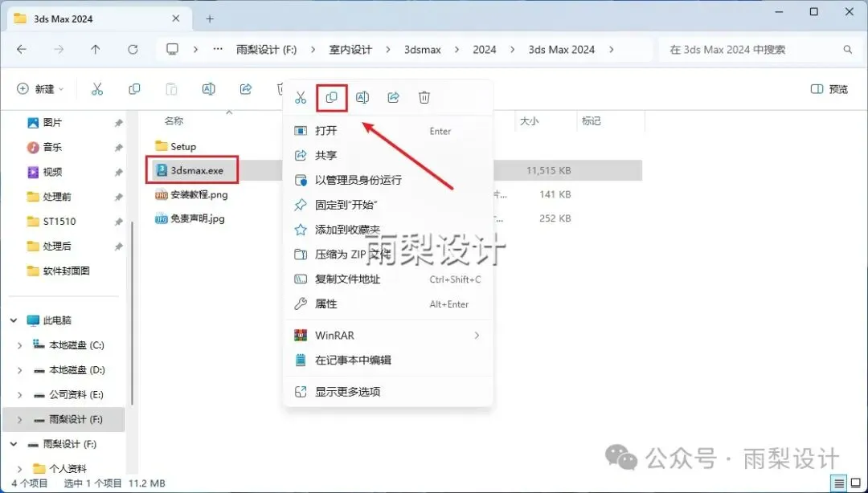Refresh the current folder
The image size is (868, 493).
click(x=133, y=49)
